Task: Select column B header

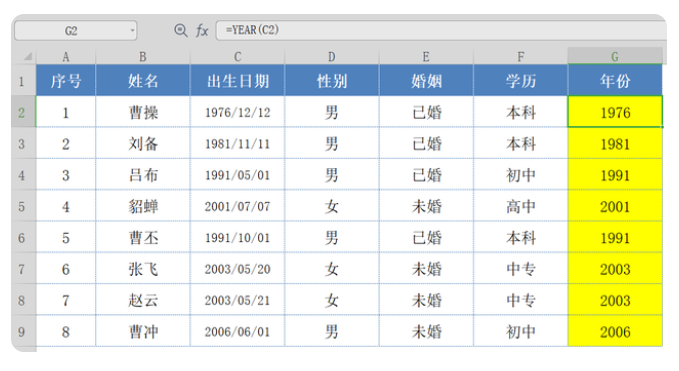Action: click(x=143, y=57)
